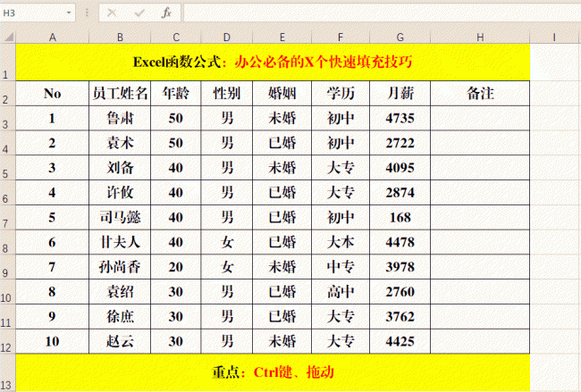
Task: Select the cell containing 刘备
Action: [x=120, y=168]
